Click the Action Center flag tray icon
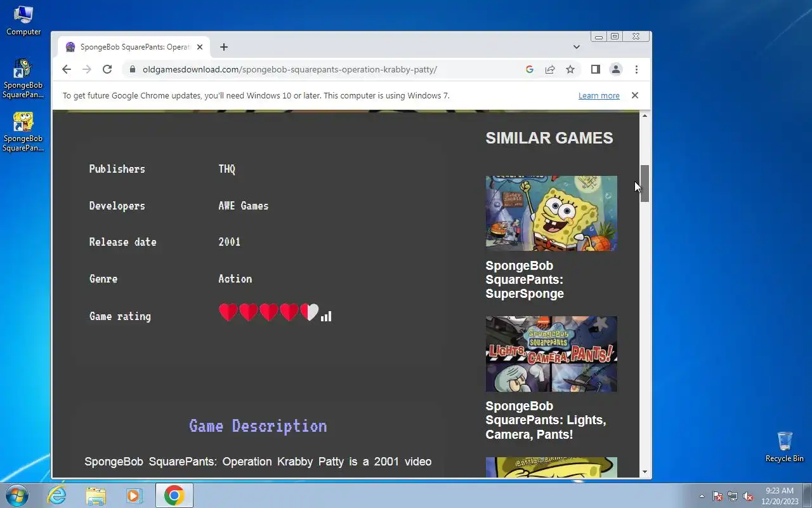The width and height of the screenshot is (812, 508). (717, 496)
